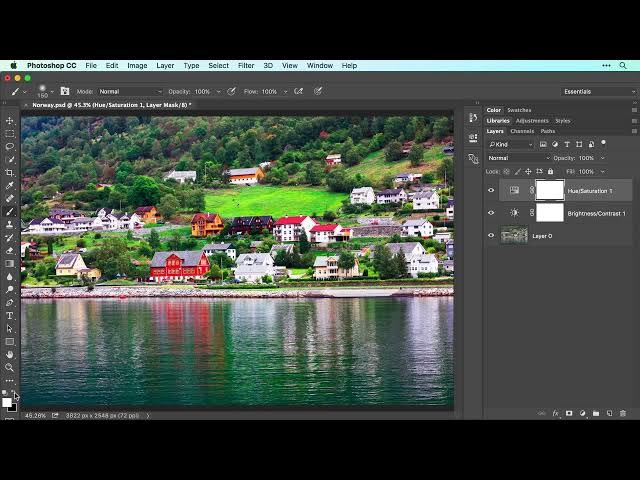Open the Adjustments panel tab
Image resolution: width=640 pixels, height=480 pixels.
[x=532, y=120]
